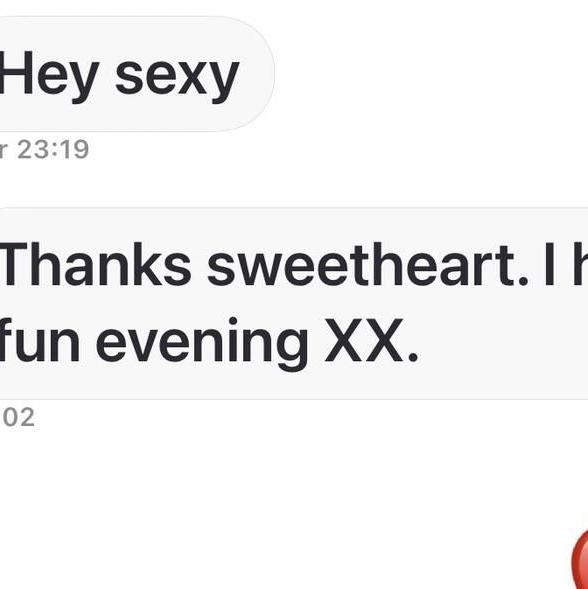The image size is (588, 589).
Task: Click the capital "I" after sweetheart
Action: click(x=550, y=264)
